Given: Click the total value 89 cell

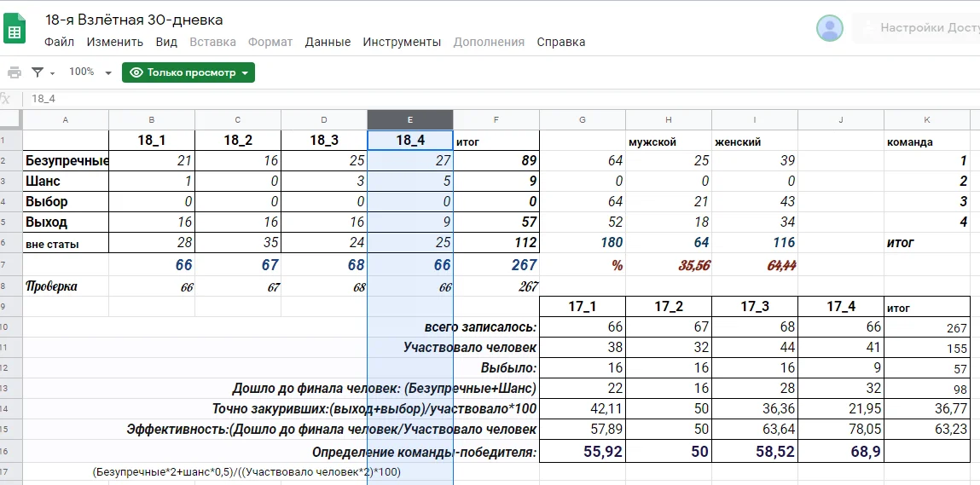Looking at the screenshot, I should pyautogui.click(x=496, y=161).
